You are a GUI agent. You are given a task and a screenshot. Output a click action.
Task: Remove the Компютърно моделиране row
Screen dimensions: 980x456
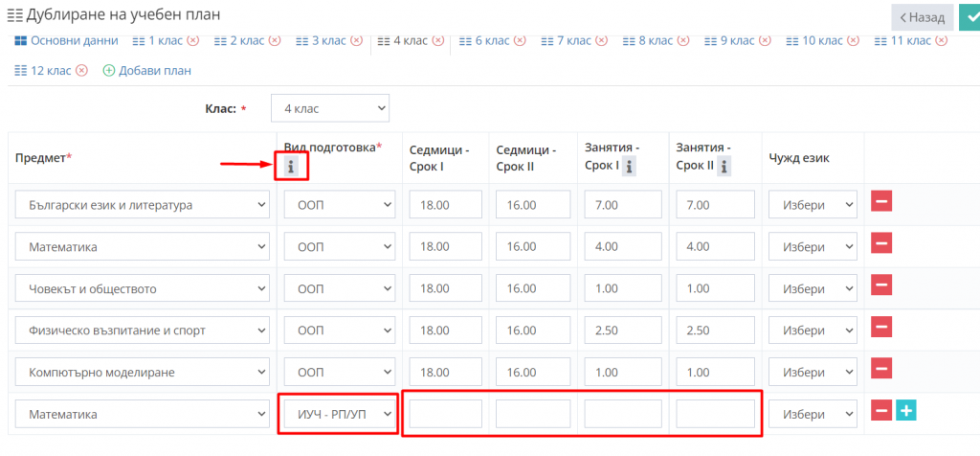(x=881, y=369)
